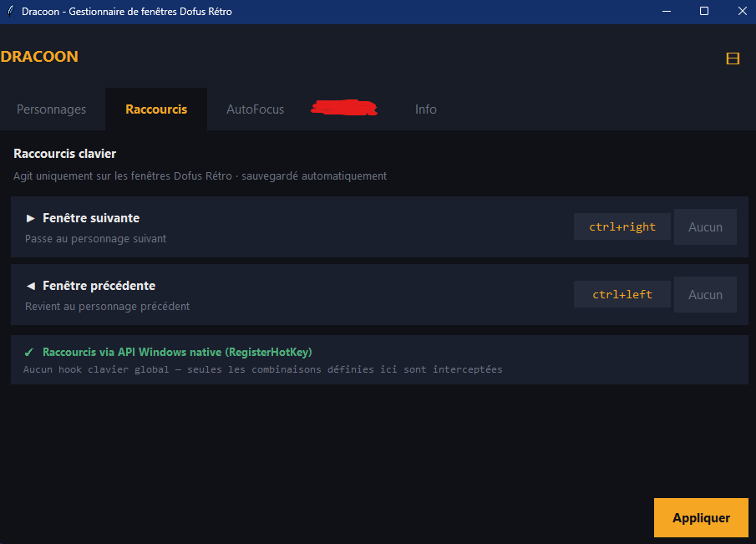Click the Fenêtre suivante label
The width and height of the screenshot is (756, 544).
[x=91, y=218]
